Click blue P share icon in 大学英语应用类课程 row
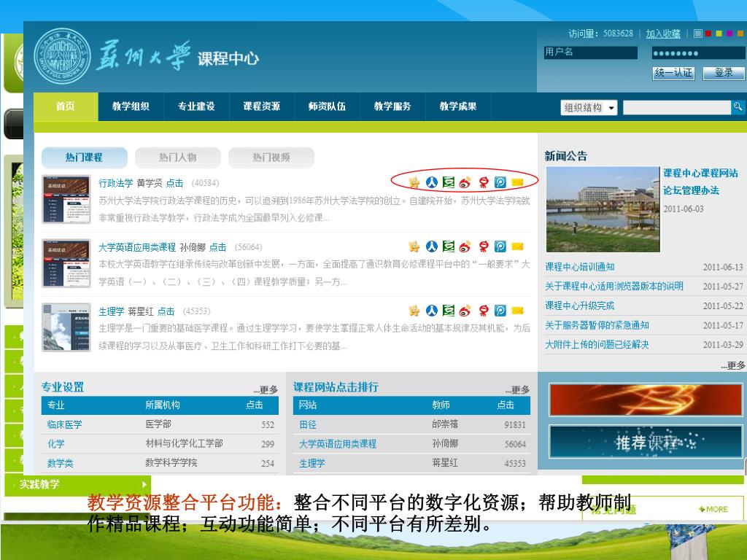Screen dimensions: 747x560 click(500, 246)
